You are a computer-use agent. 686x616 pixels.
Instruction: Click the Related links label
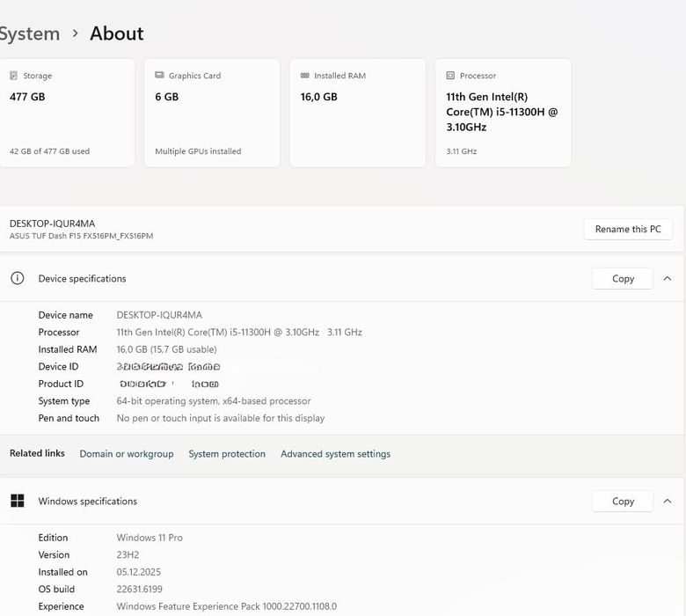pos(37,453)
